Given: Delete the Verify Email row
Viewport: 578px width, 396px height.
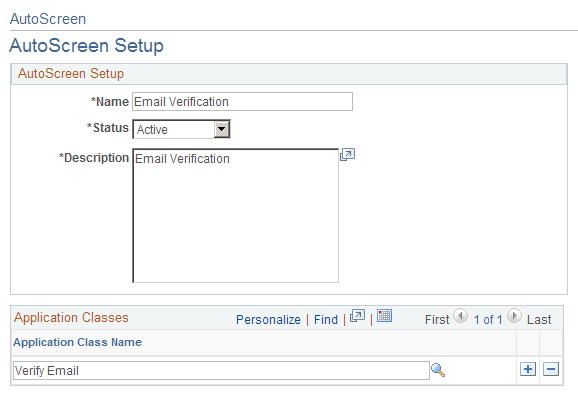Looking at the screenshot, I should (x=551, y=369).
